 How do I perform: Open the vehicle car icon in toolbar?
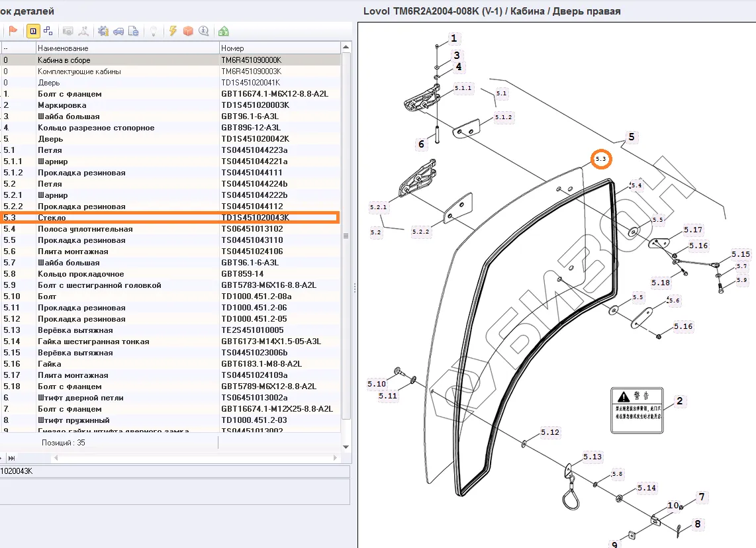(x=118, y=31)
